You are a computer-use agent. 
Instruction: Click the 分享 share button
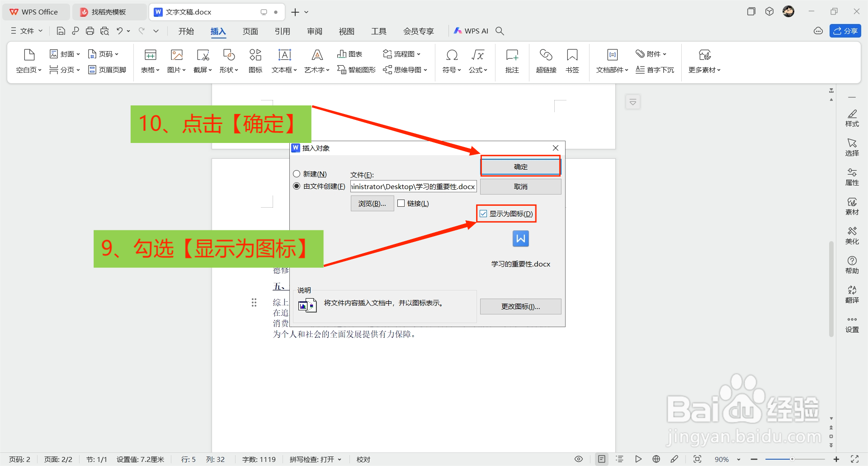point(845,31)
